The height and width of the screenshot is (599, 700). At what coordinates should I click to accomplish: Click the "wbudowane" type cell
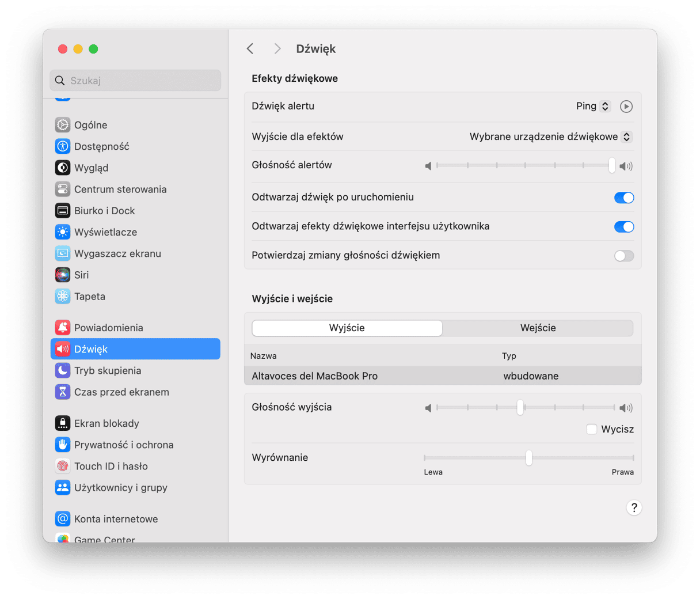click(x=531, y=376)
